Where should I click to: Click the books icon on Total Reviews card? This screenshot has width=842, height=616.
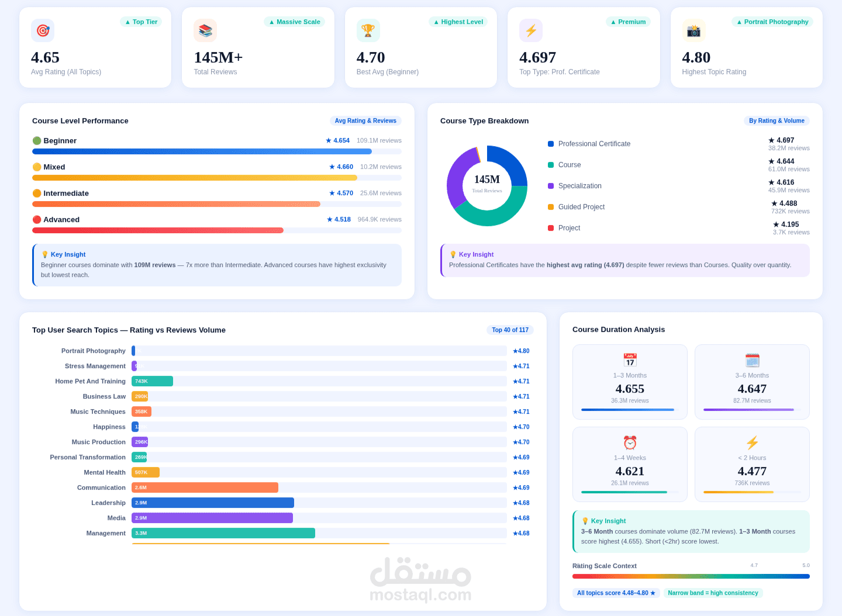[x=205, y=30]
